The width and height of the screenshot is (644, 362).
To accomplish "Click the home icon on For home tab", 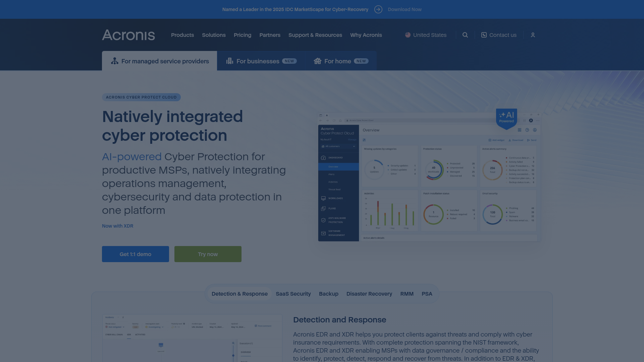I will coord(318,61).
